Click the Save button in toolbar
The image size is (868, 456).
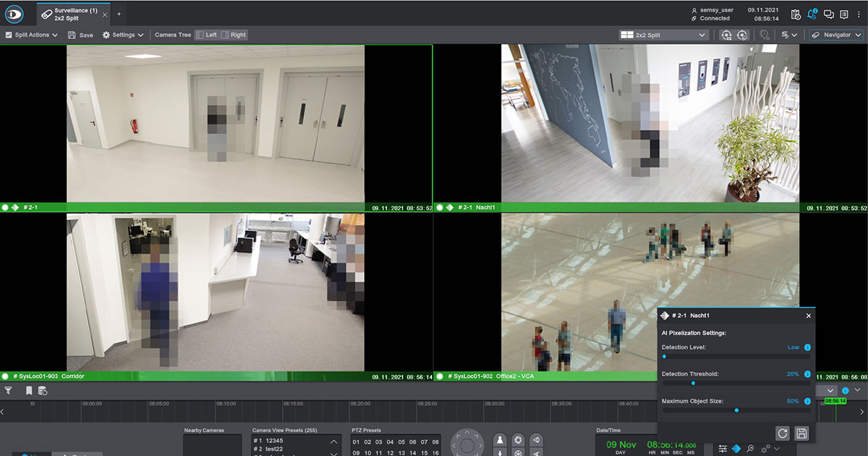[x=80, y=35]
